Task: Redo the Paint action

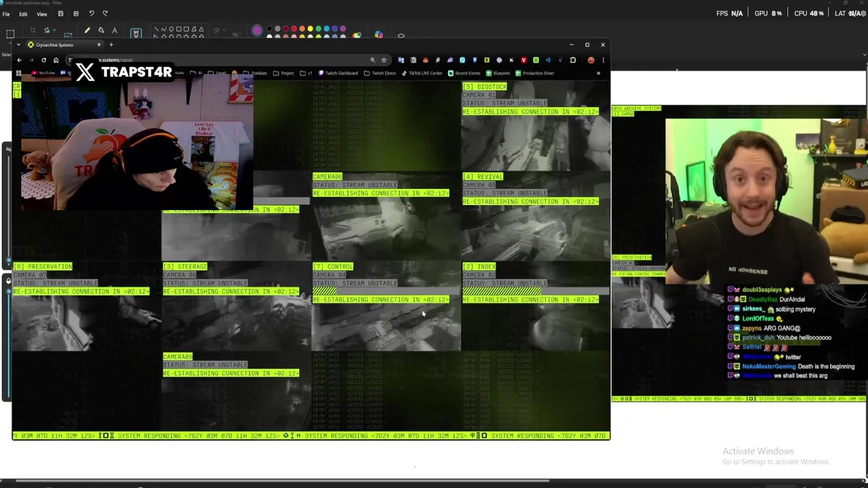Action: 105,14
